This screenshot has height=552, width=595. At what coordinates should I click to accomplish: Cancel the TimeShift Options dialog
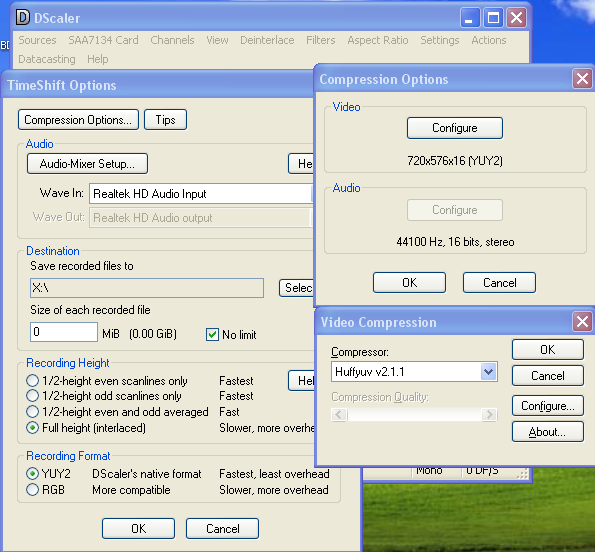point(222,528)
